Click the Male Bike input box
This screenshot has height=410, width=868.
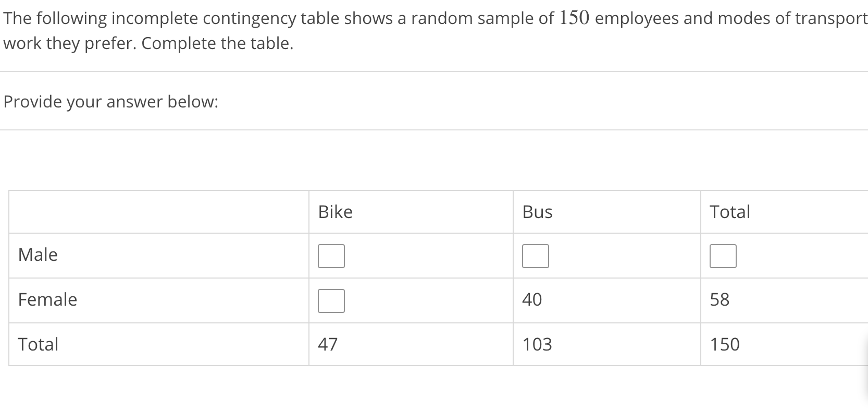pyautogui.click(x=331, y=256)
